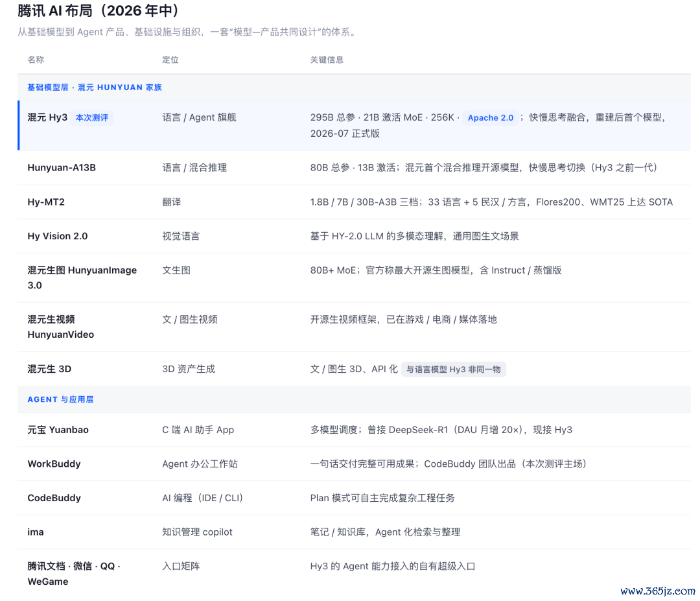Viewport: 700px width, 601px height.
Task: Click 混元生图 HunyuanImage 3.0 name
Action: click(x=82, y=277)
